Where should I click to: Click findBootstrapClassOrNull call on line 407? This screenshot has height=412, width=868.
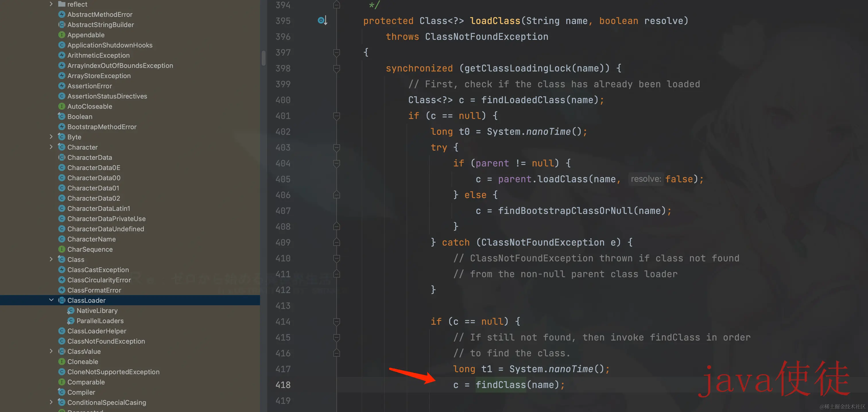[x=566, y=211]
